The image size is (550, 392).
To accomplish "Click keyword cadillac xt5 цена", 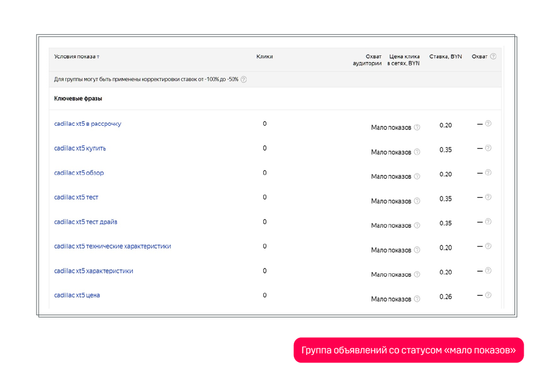I will click(77, 295).
